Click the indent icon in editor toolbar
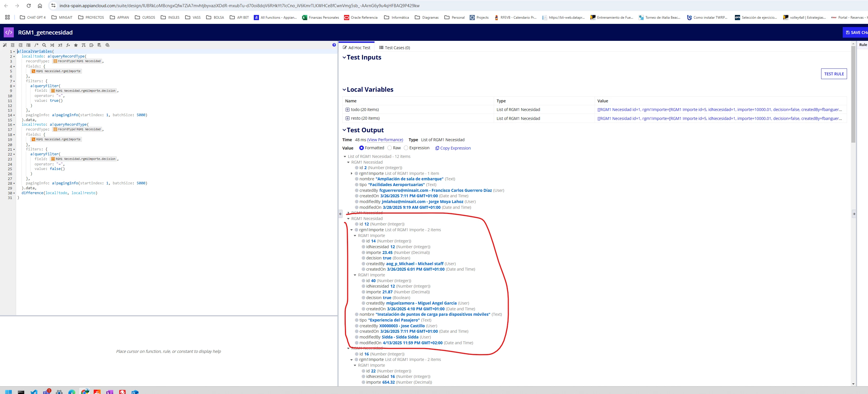 (21, 45)
